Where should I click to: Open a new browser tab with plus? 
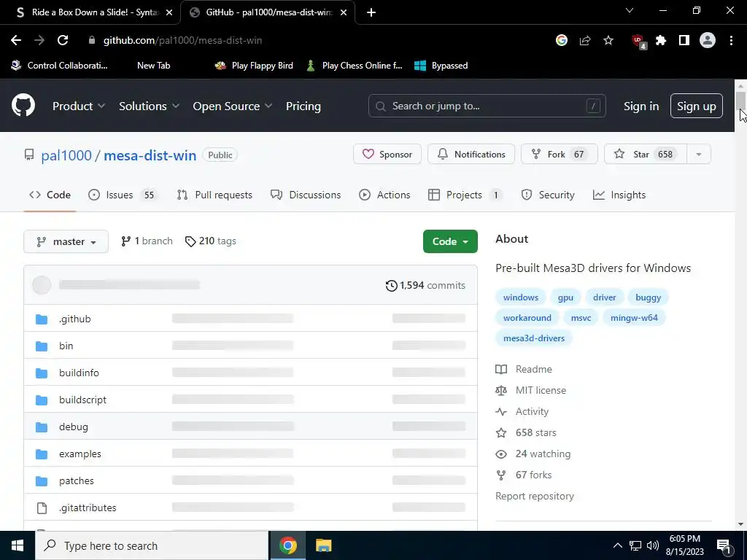[371, 12]
